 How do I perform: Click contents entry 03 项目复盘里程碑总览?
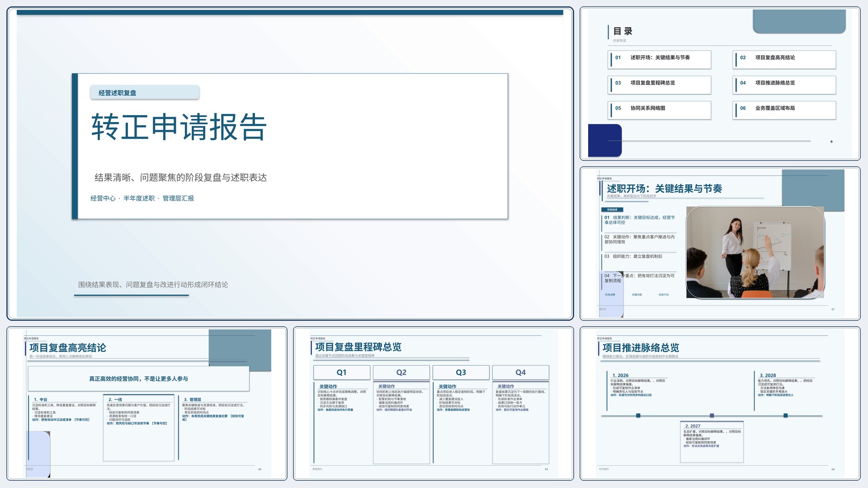point(660,85)
